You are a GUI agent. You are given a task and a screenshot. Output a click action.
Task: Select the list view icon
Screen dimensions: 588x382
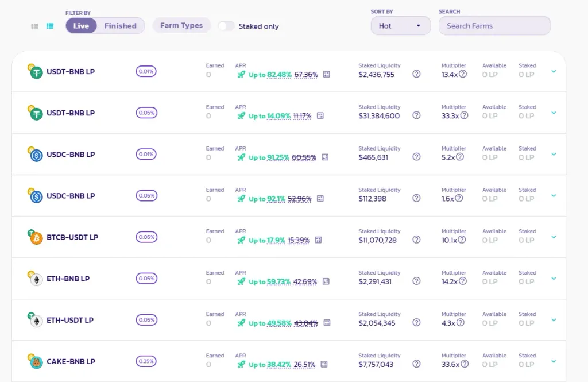pos(50,26)
